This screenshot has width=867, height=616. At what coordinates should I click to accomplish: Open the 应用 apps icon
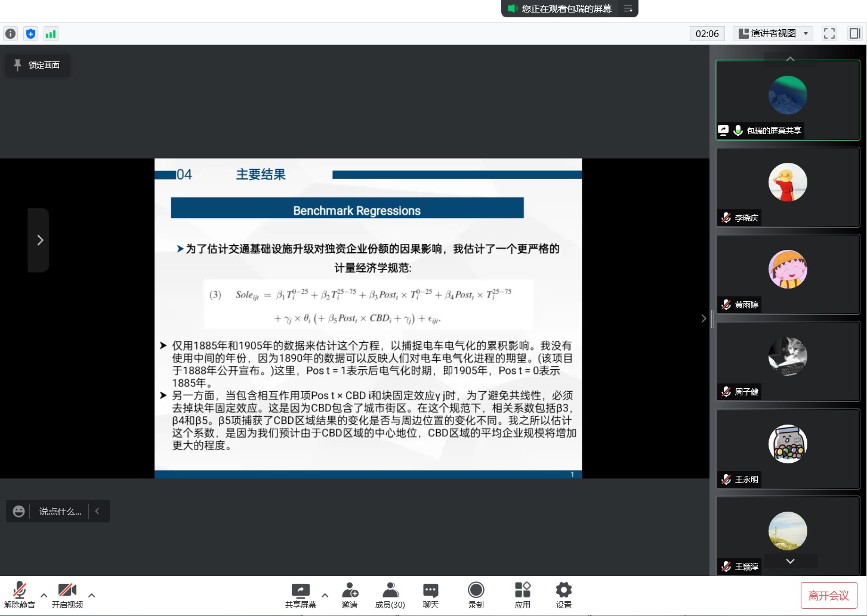click(x=522, y=595)
